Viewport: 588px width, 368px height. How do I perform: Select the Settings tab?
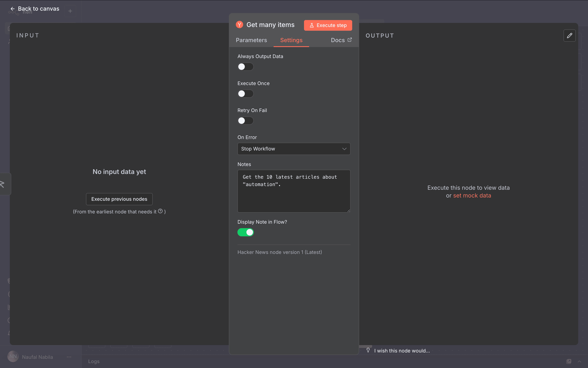point(291,40)
